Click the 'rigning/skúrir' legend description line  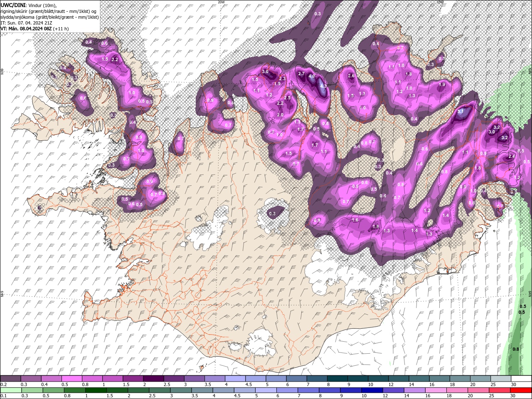[49, 11]
